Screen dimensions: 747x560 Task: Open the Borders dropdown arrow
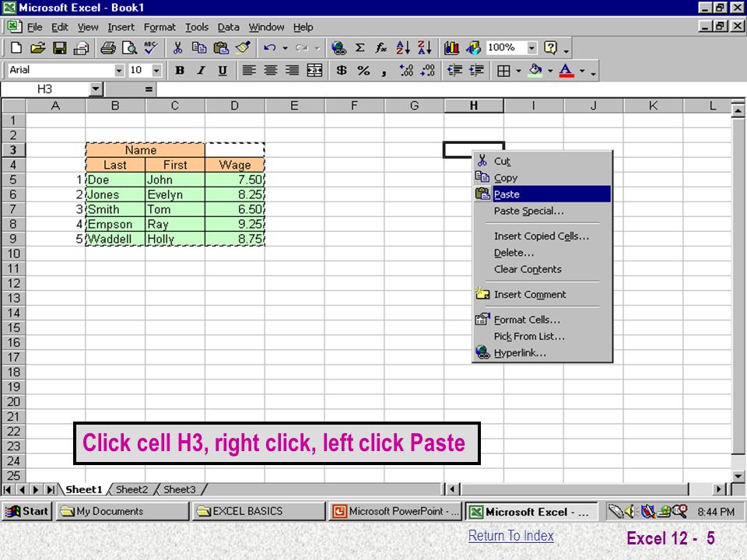(518, 71)
